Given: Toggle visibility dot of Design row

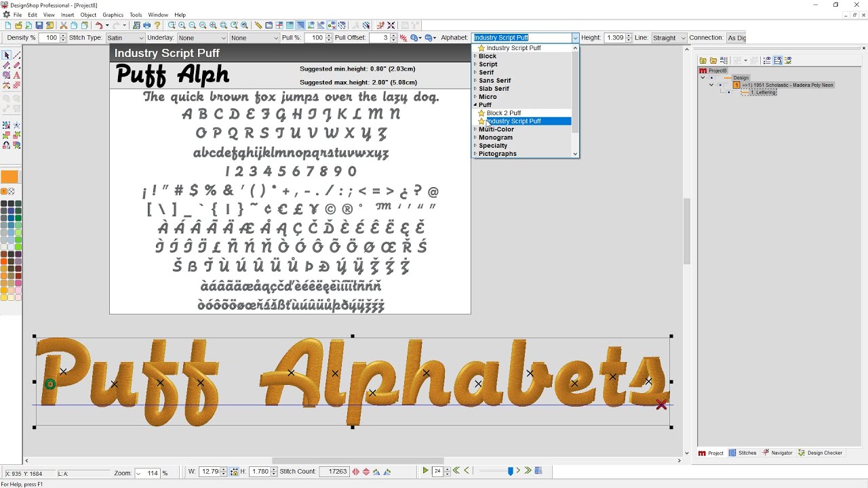Looking at the screenshot, I should [x=711, y=78].
